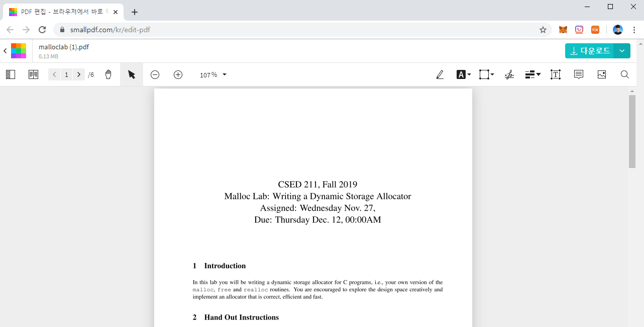This screenshot has height=327, width=644.
Task: Zoom out with the minus icon
Action: 155,74
